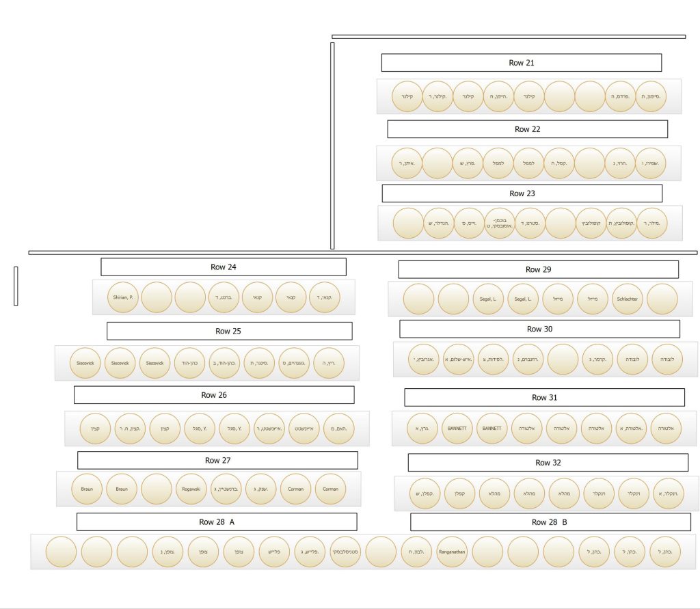Click the Row 28 A label

[x=216, y=522]
